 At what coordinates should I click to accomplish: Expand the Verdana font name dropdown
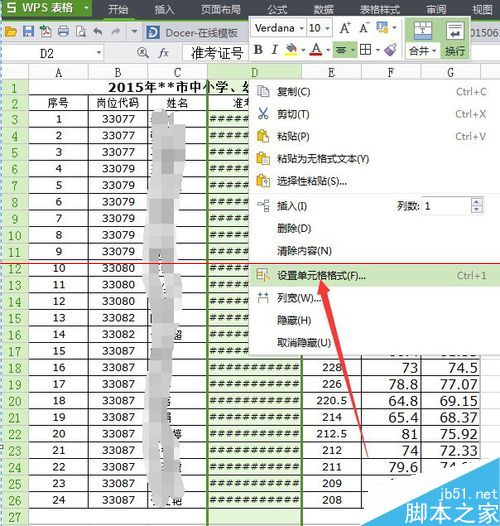click(302, 28)
